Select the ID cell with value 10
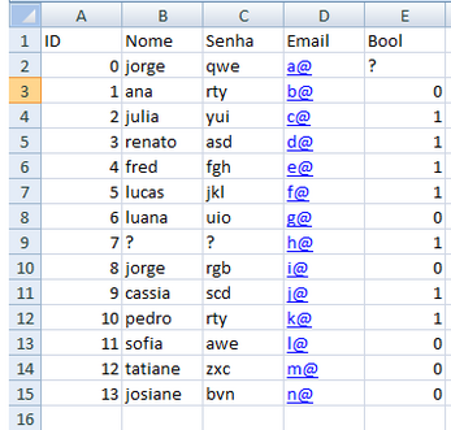 tap(81, 318)
